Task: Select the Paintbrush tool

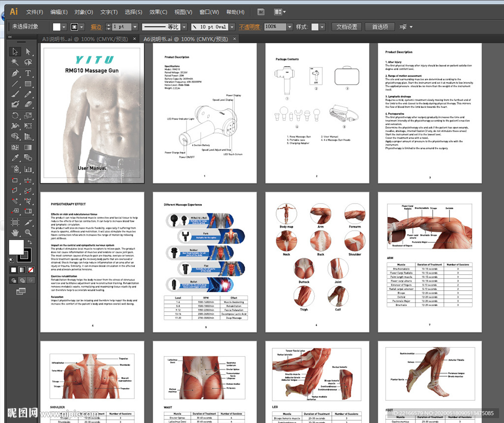Action: coord(15,94)
